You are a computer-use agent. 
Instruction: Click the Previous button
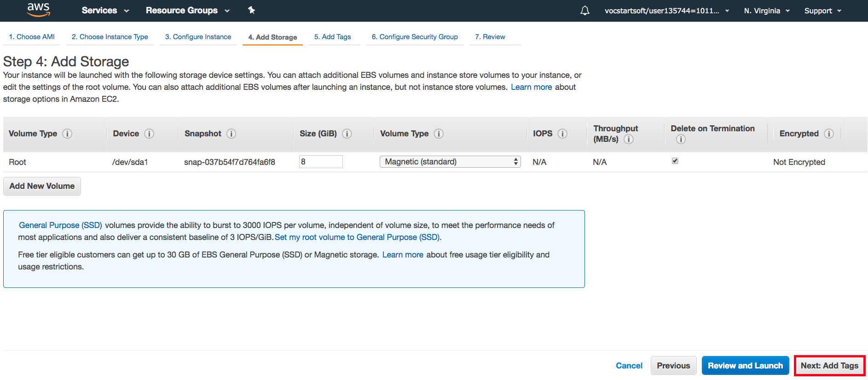click(673, 366)
